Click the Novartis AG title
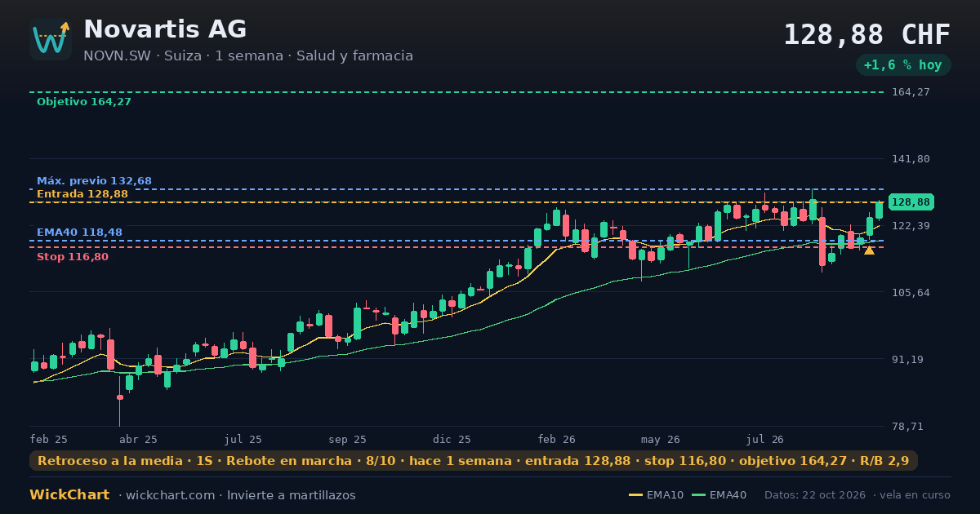 (x=165, y=29)
